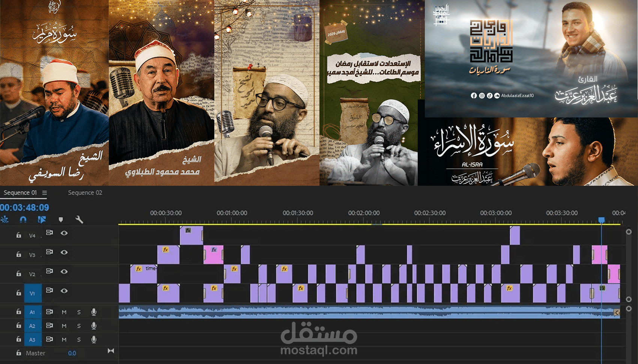This screenshot has height=364, width=638.
Task: Toggle the lock on track V2
Action: [x=18, y=273]
